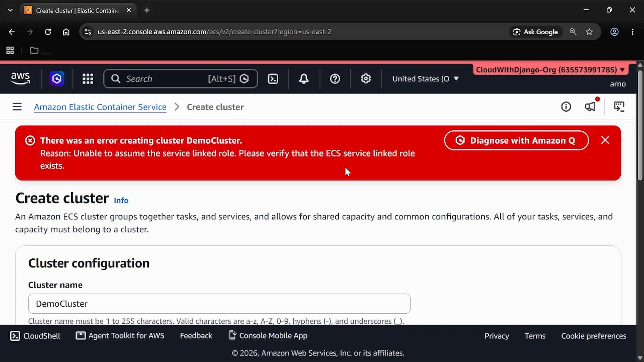
Task: View site information icon in address bar
Action: click(88, 32)
